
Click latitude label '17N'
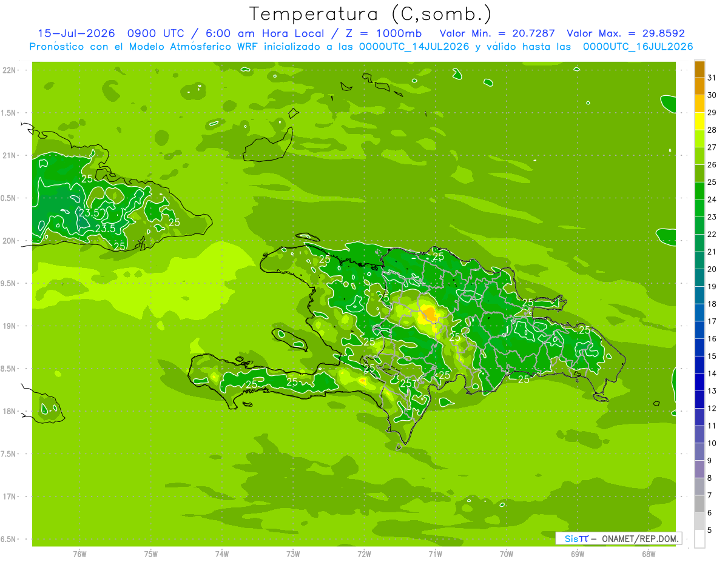(8, 497)
